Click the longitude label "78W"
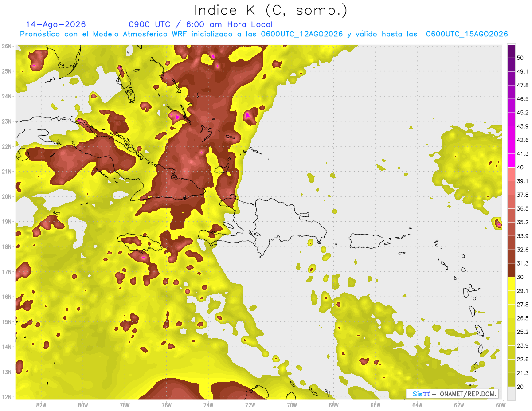The image size is (532, 411). coord(125,405)
